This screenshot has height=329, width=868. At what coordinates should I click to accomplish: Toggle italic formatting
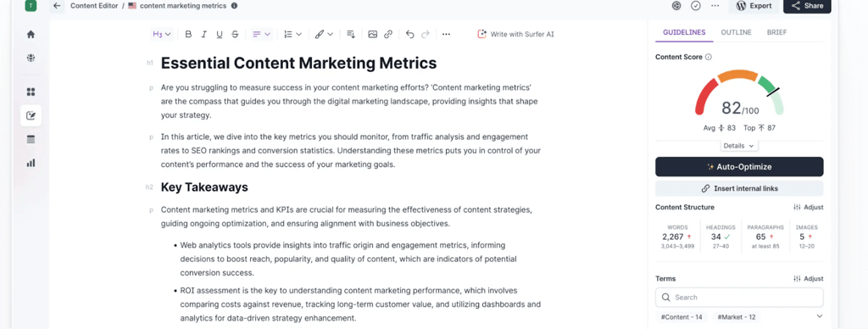203,34
